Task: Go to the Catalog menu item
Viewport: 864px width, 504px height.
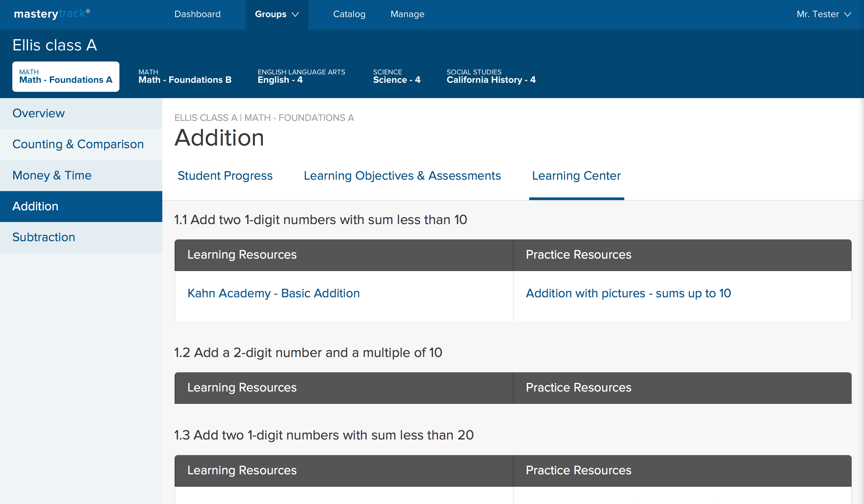Action: (x=349, y=14)
